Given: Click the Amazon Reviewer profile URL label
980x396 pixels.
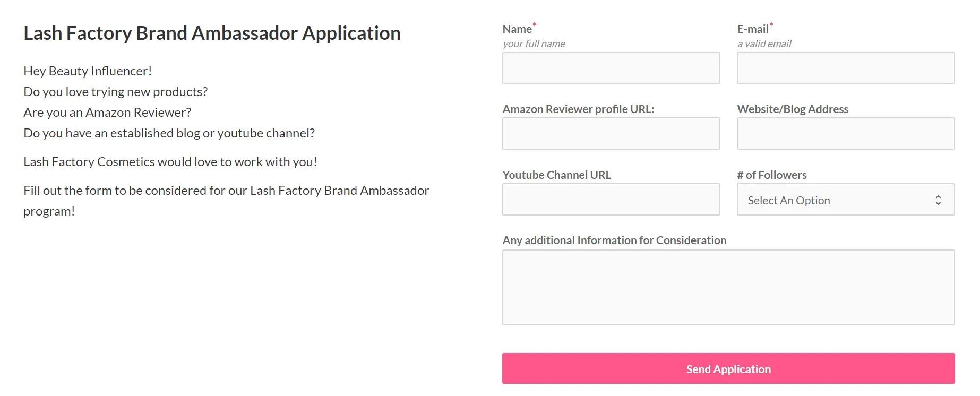Looking at the screenshot, I should coord(578,109).
